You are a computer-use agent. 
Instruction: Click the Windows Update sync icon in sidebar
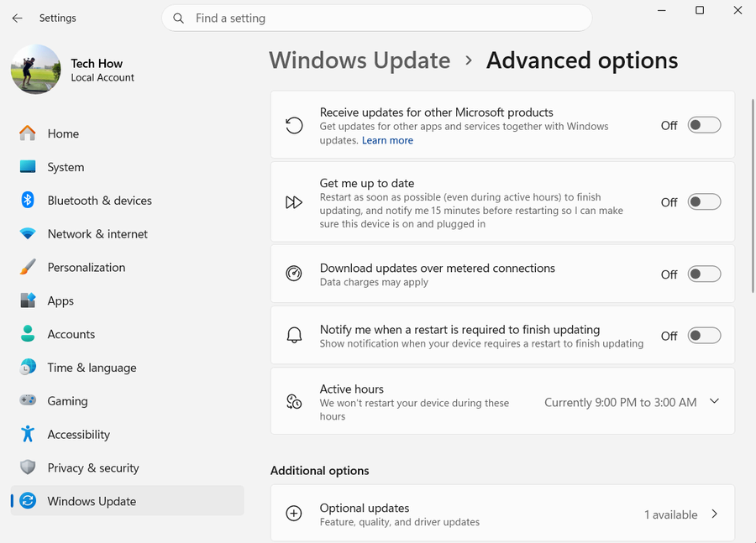[28, 500]
